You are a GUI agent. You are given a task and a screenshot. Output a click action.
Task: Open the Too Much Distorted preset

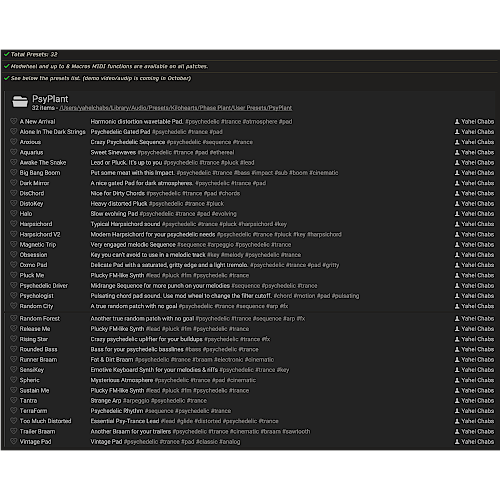click(x=45, y=421)
